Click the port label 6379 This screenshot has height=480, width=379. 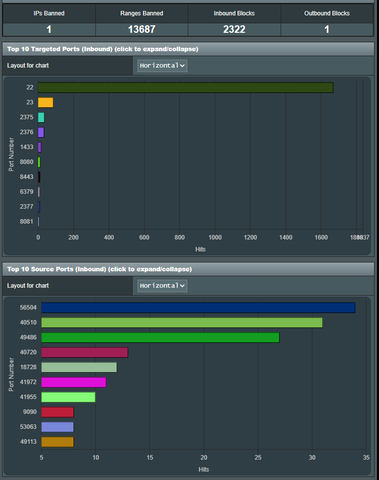click(26, 192)
